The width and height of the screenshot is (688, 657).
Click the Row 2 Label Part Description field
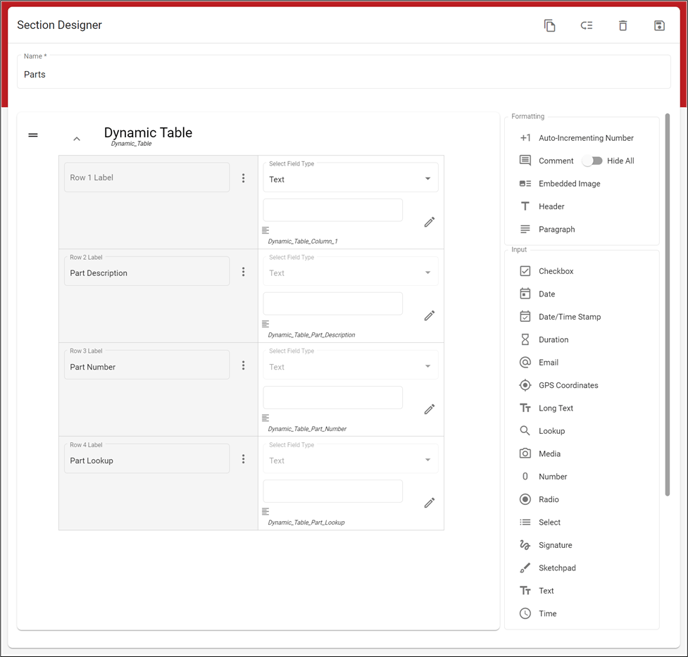(x=147, y=271)
